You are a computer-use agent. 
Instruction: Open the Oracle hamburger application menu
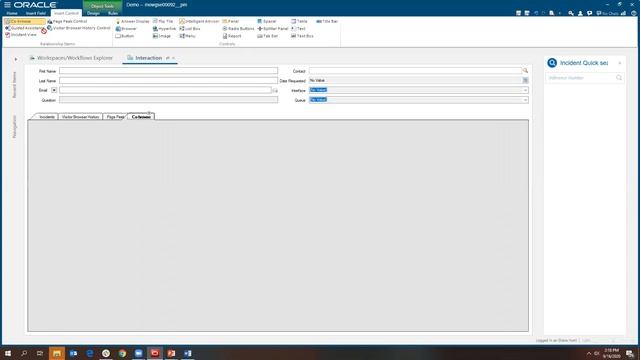pos(7,5)
